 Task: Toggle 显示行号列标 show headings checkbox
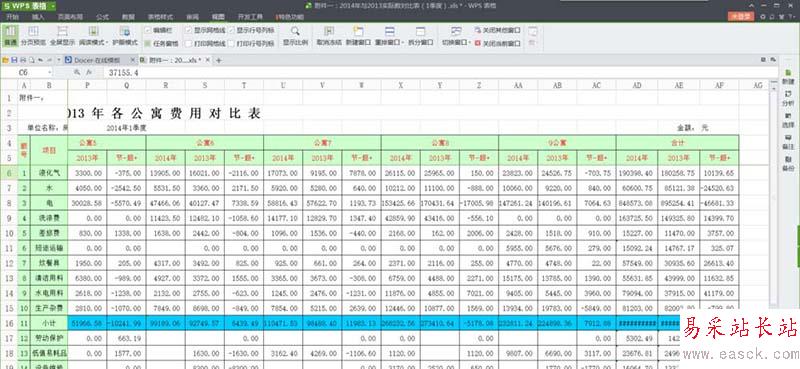click(x=232, y=31)
